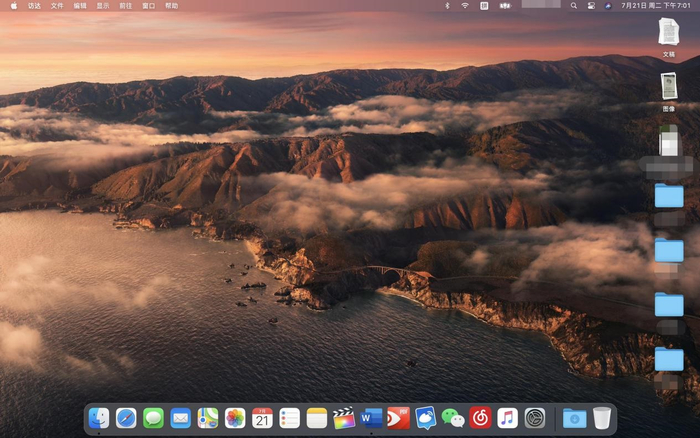Open the Mail app in Dock
The image size is (700, 438).
[180, 418]
